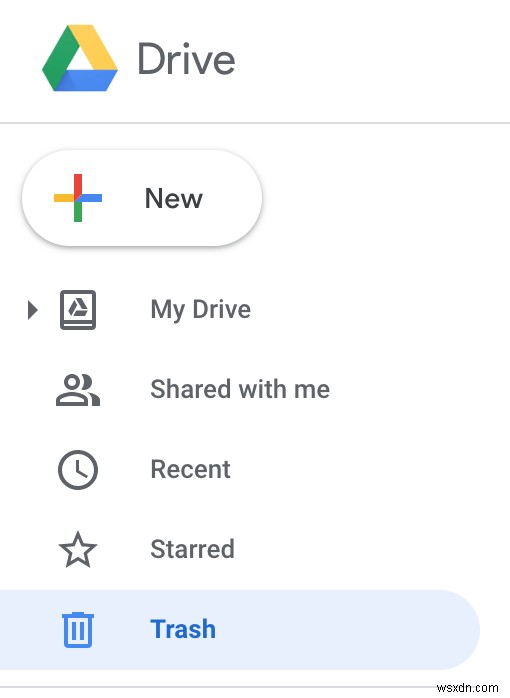Select the Trash label text
Viewport: 510px width, 698px height.
(x=183, y=629)
